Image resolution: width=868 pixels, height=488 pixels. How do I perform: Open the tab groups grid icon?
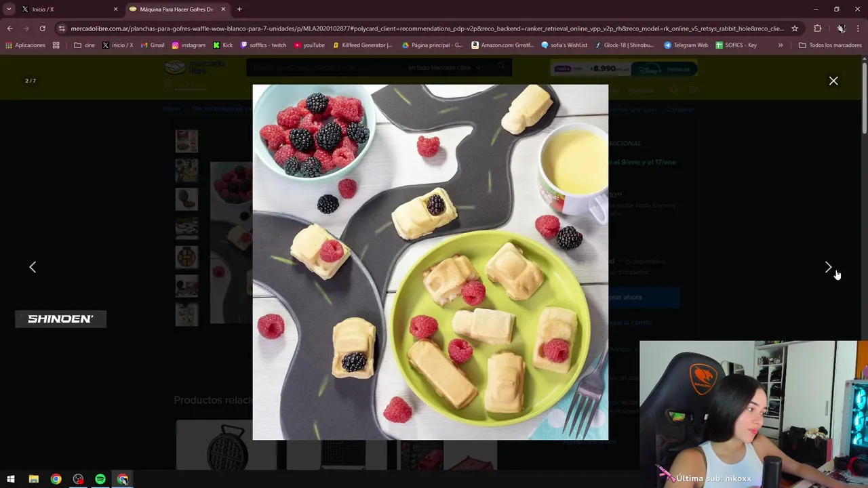(56, 45)
